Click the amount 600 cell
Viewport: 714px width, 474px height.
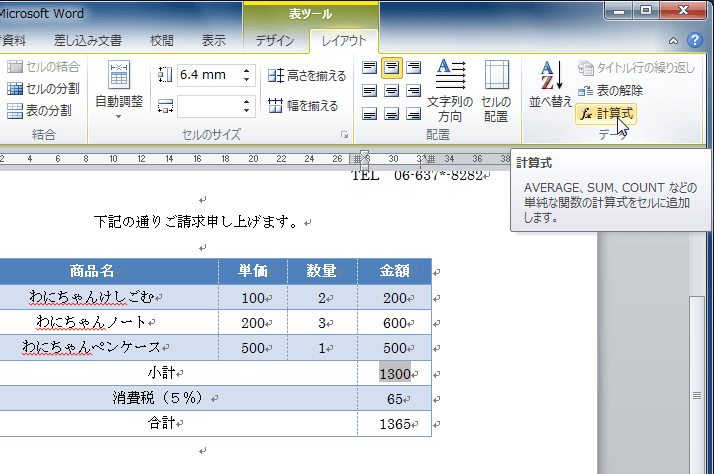click(394, 323)
